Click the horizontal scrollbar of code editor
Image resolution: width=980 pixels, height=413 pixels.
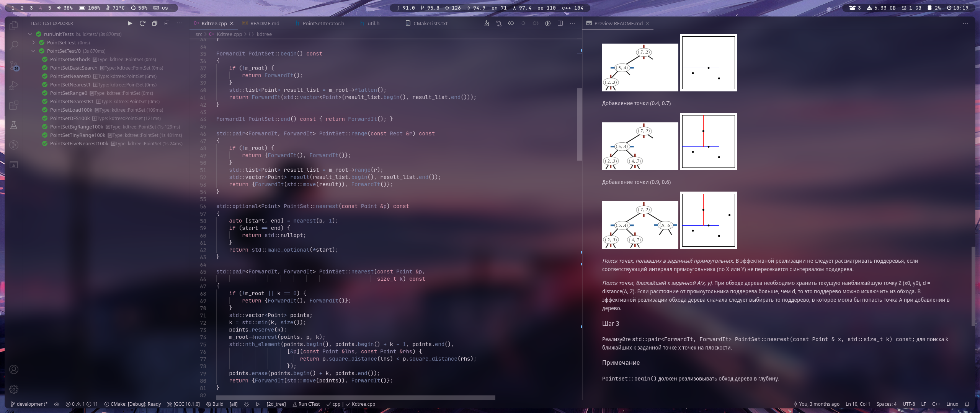(x=356, y=398)
